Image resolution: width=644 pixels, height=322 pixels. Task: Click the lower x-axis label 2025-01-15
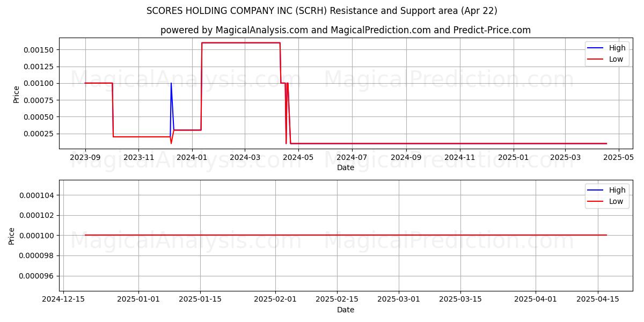(x=200, y=299)
